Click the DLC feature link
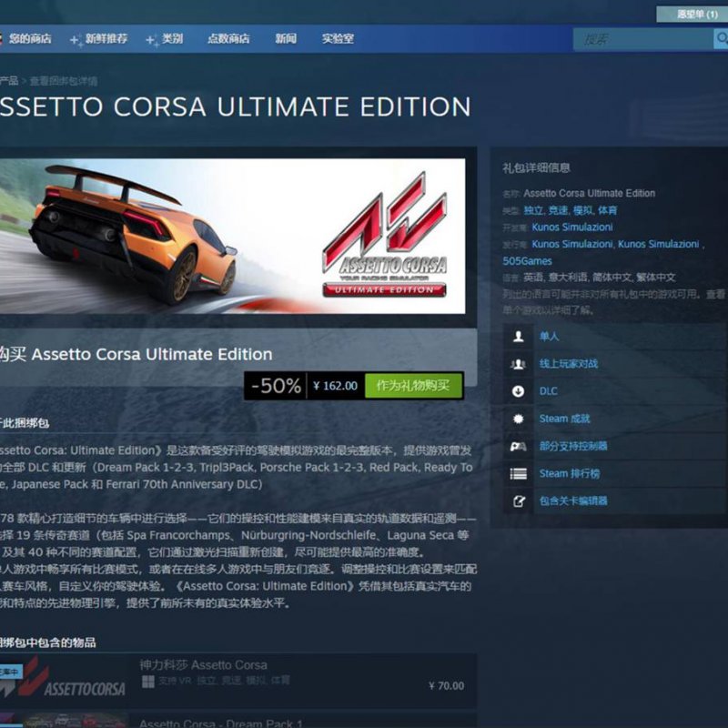The image size is (728, 728). point(549,391)
